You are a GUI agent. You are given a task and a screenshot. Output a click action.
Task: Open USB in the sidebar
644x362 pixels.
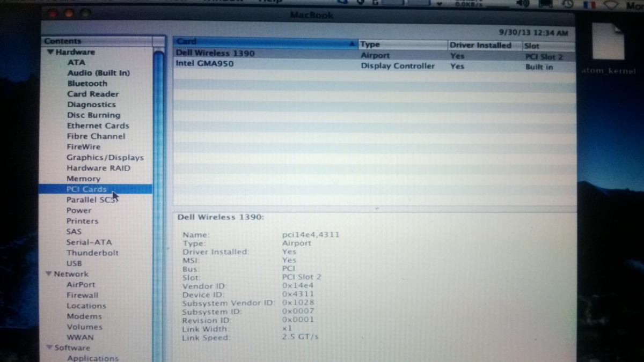pyautogui.click(x=74, y=263)
